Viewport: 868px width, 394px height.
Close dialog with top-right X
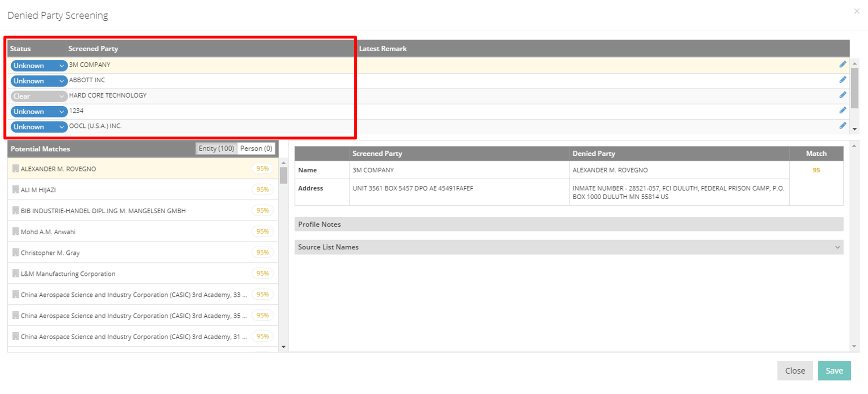[857, 11]
